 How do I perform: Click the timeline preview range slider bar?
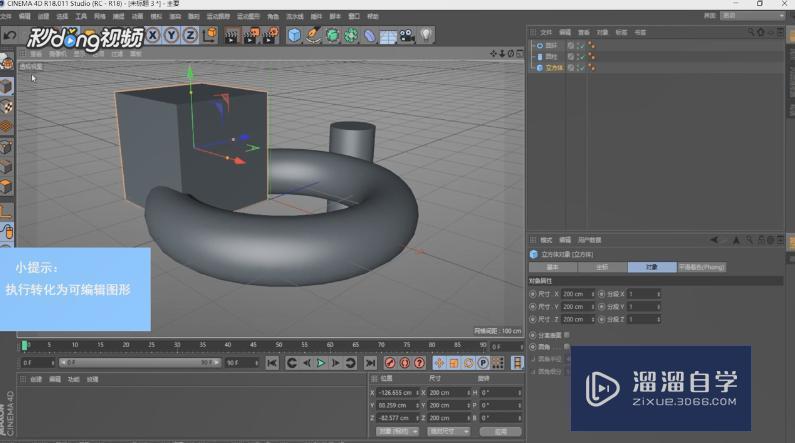pyautogui.click(x=140, y=363)
